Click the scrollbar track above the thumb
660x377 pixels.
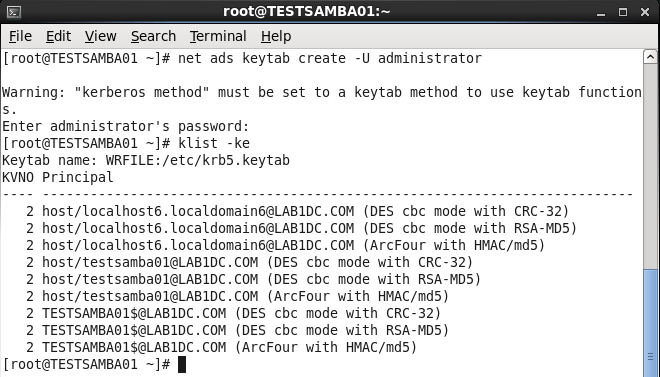point(650,166)
